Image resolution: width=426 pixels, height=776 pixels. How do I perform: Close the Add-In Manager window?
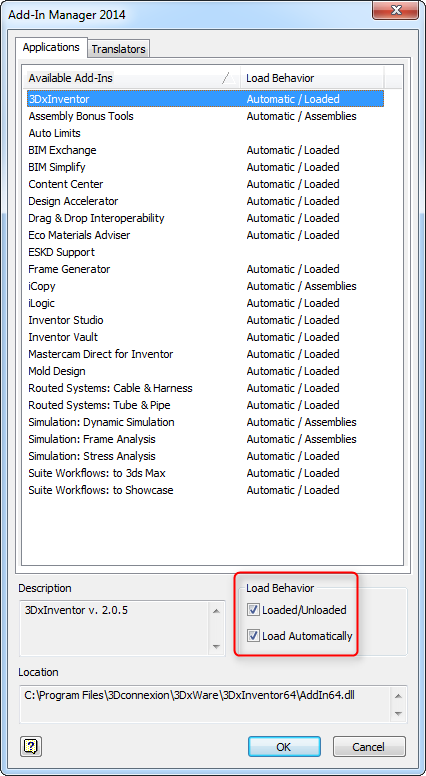point(396,9)
